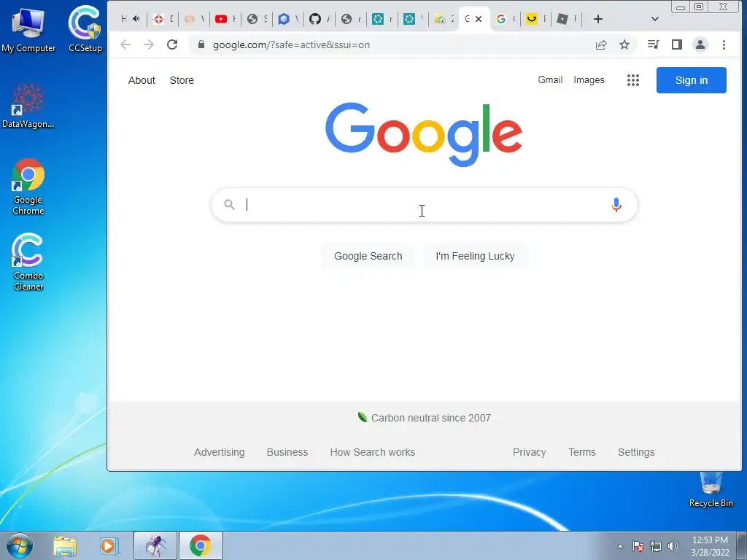
Task: Switch to the spider app in taskbar
Action: [155, 545]
